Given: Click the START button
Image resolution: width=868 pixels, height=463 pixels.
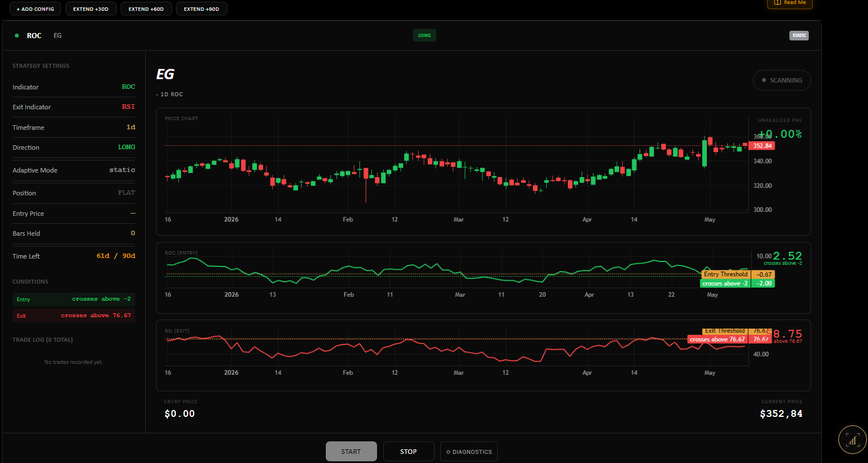Looking at the screenshot, I should (351, 452).
